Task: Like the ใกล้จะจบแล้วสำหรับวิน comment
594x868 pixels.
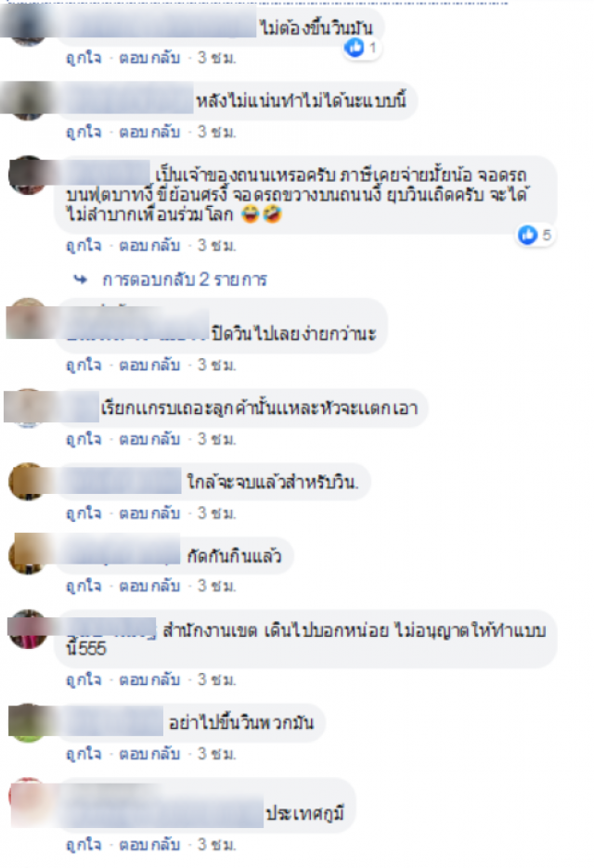Action: [x=84, y=513]
